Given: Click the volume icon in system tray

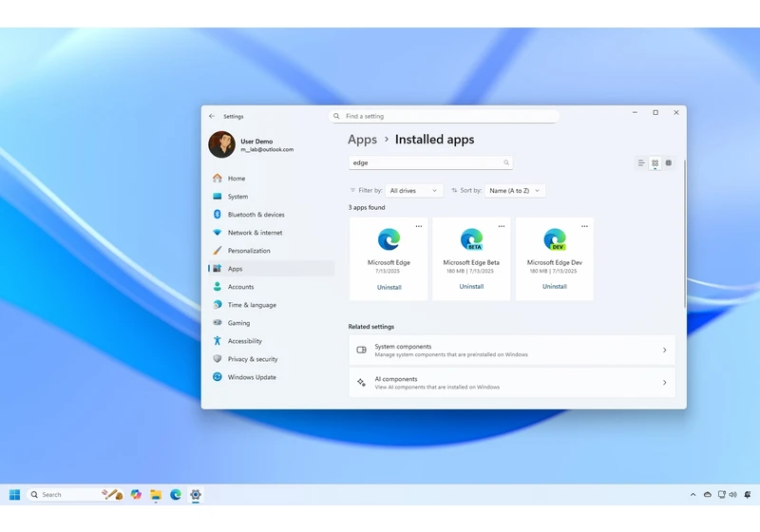Looking at the screenshot, I should tap(732, 494).
